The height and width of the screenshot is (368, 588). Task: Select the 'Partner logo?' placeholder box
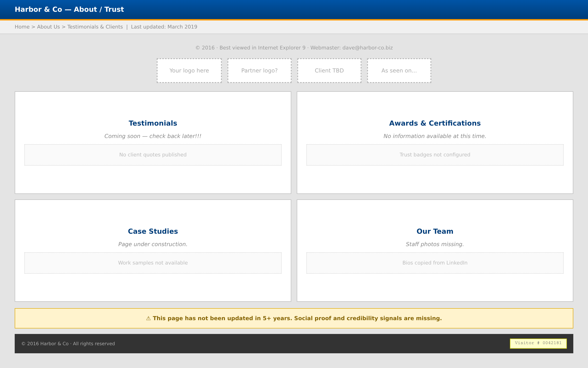point(259,71)
